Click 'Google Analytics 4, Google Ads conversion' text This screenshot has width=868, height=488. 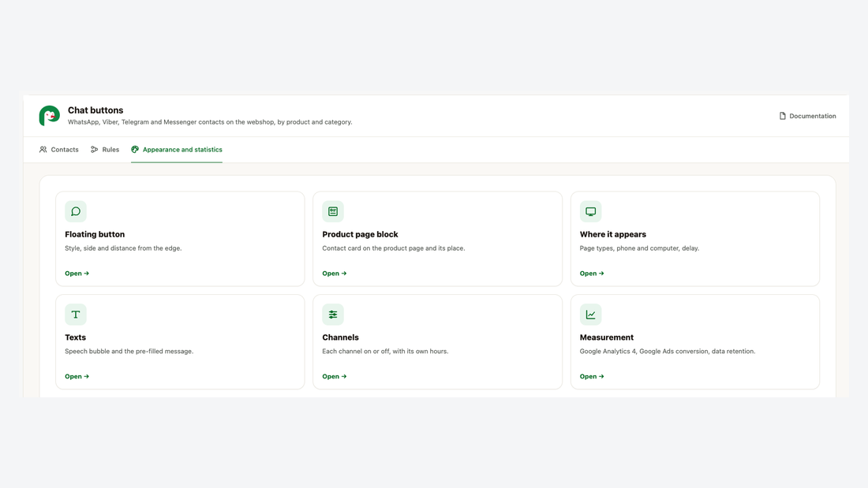click(668, 351)
